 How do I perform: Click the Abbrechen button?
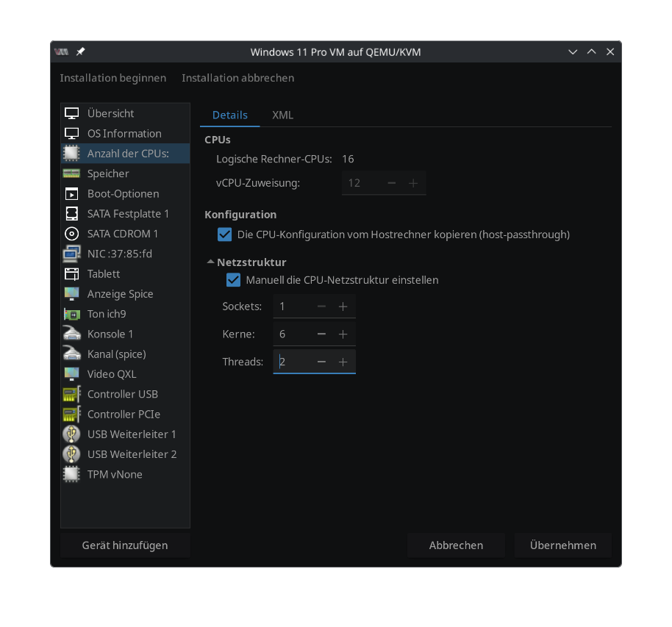[x=456, y=545]
